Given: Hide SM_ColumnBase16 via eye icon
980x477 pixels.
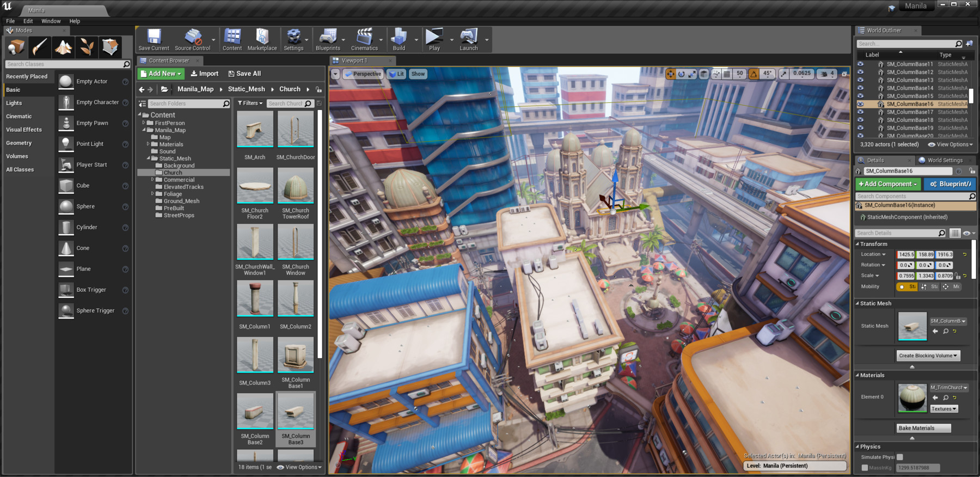Looking at the screenshot, I should pos(860,104).
